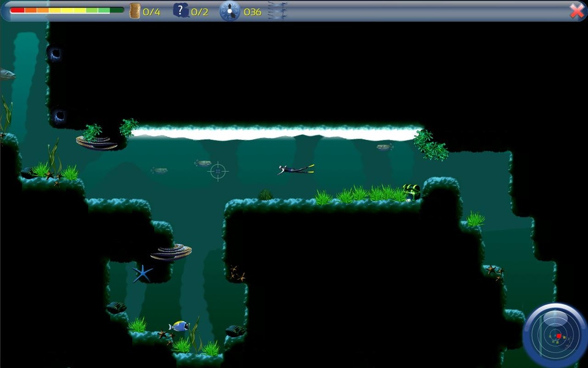This screenshot has height=368, width=588.
Task: Click the 0/4 coin counter
Action: [x=151, y=12]
